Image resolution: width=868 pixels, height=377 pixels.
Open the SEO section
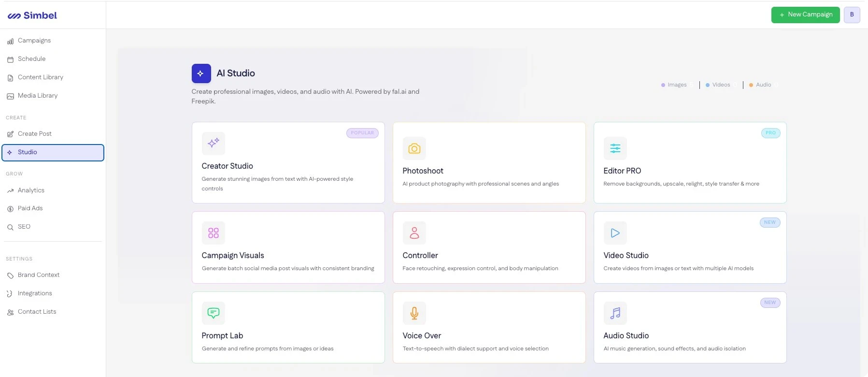pos(53,227)
